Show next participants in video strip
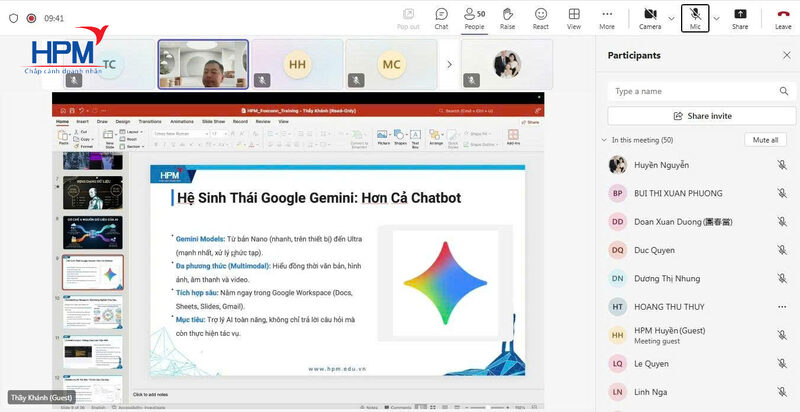The image size is (800, 412). click(x=449, y=64)
